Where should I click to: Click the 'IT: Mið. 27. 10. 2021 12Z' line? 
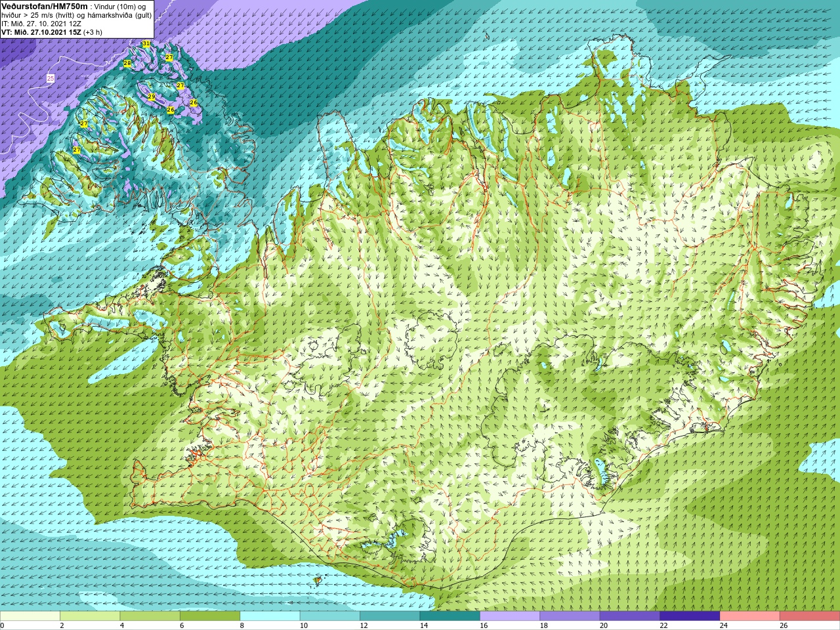pos(41,24)
